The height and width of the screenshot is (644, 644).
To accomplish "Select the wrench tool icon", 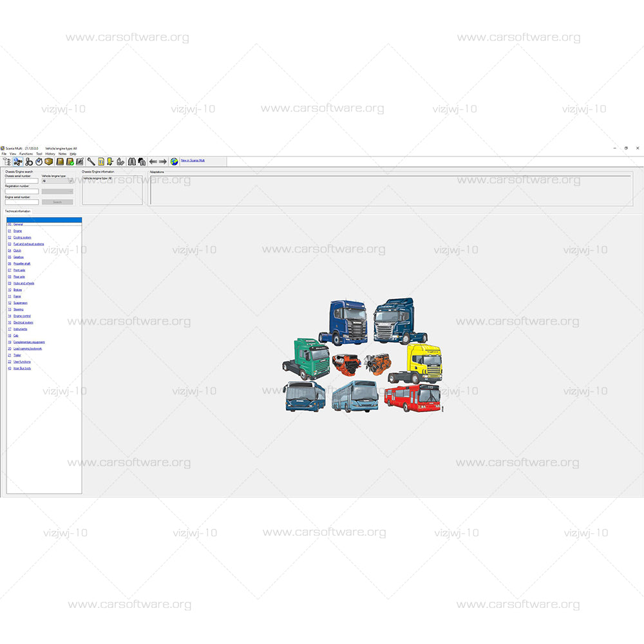I will pos(91,162).
